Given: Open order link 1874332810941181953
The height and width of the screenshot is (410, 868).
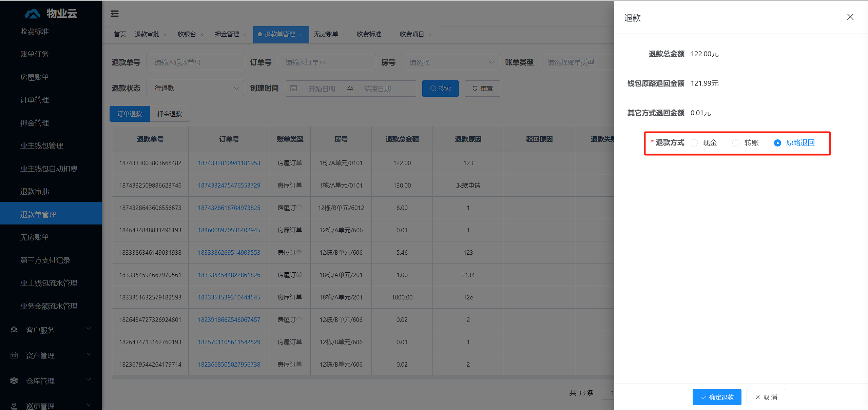Looking at the screenshot, I should pos(229,163).
